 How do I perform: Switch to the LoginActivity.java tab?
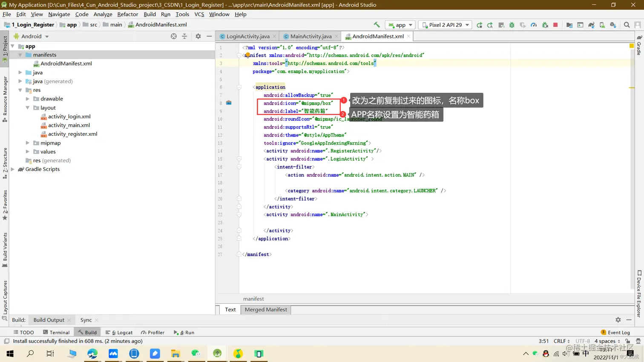(x=247, y=36)
